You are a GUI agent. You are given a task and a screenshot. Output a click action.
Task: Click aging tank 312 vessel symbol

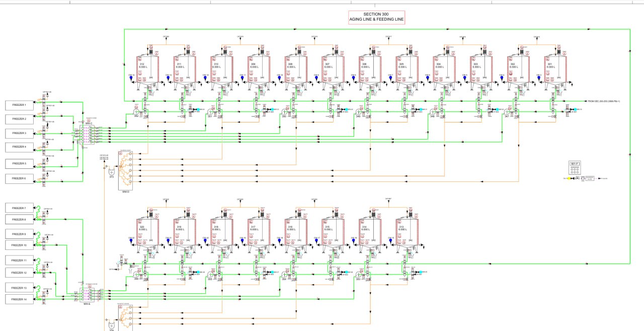tap(147, 68)
